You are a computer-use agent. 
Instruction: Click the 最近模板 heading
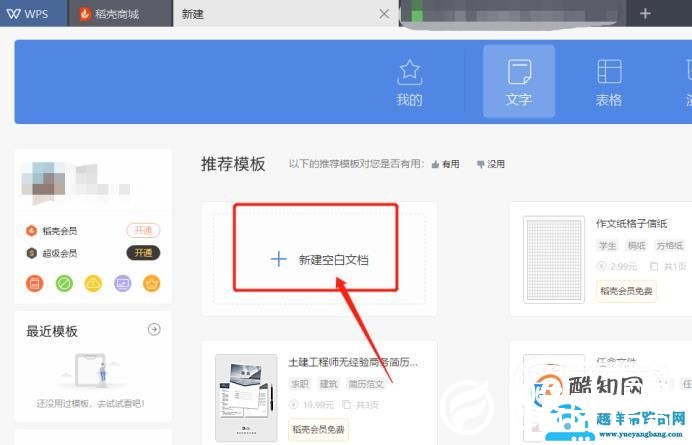pyautogui.click(x=52, y=332)
